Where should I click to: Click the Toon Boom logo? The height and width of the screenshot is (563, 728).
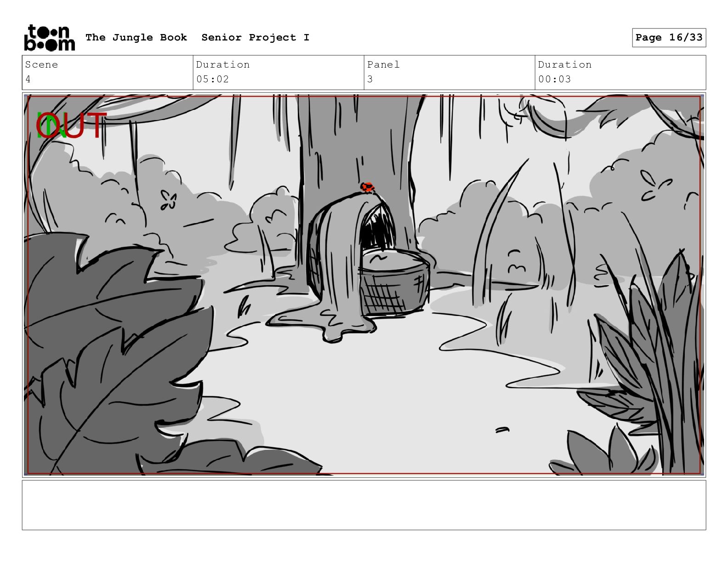point(49,38)
